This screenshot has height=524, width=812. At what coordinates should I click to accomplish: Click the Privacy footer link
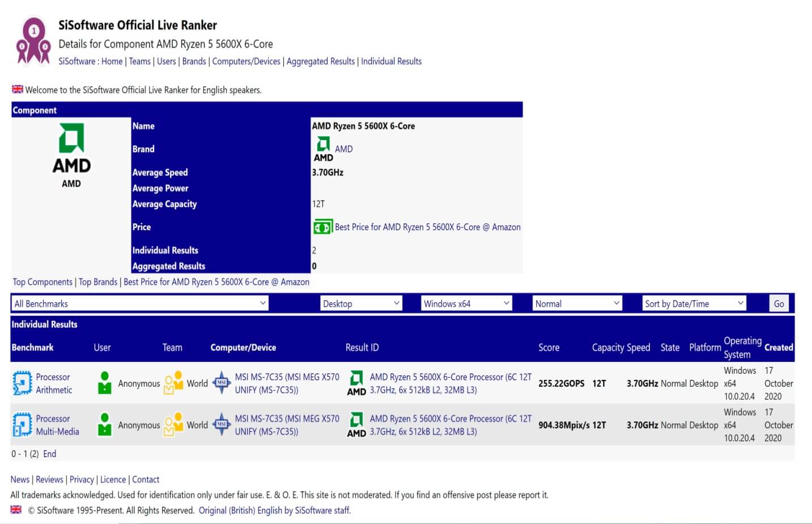82,479
